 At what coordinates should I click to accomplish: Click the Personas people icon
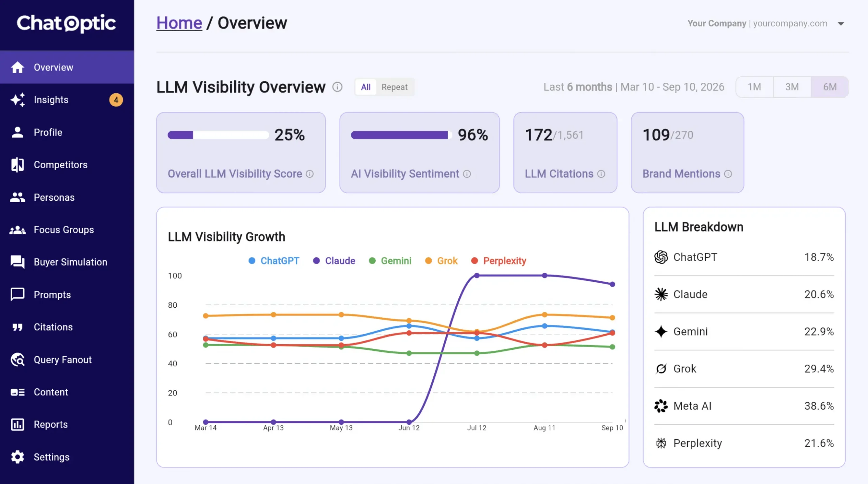point(17,197)
